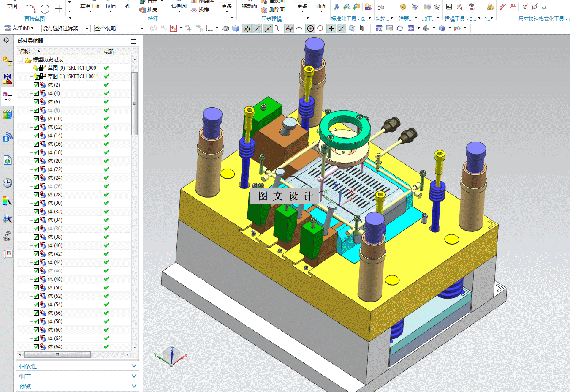This screenshot has height=392, width=570.
Task: Click the snap to arc center icon
Action: [310, 28]
